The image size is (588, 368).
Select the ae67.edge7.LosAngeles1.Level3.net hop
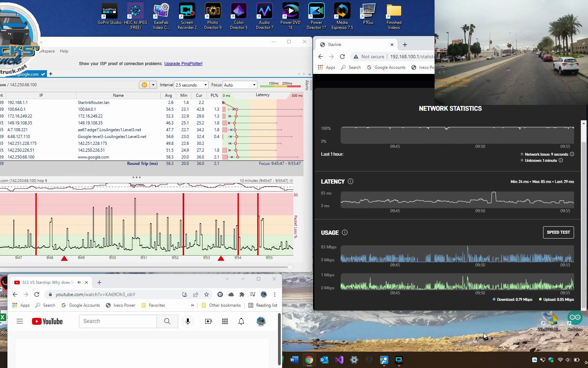click(151, 130)
